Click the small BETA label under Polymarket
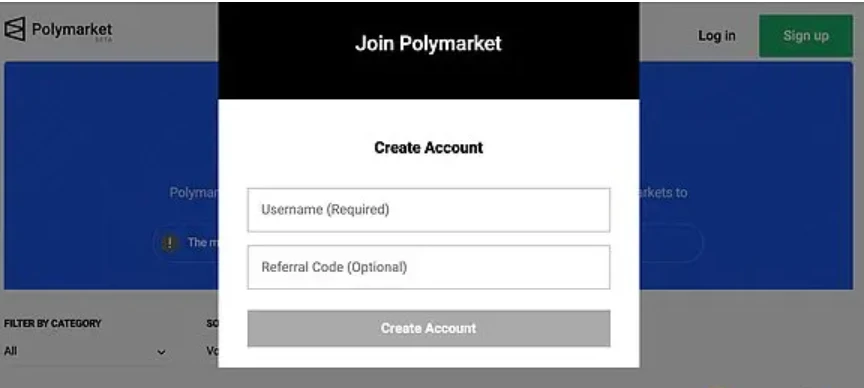 click(103, 40)
